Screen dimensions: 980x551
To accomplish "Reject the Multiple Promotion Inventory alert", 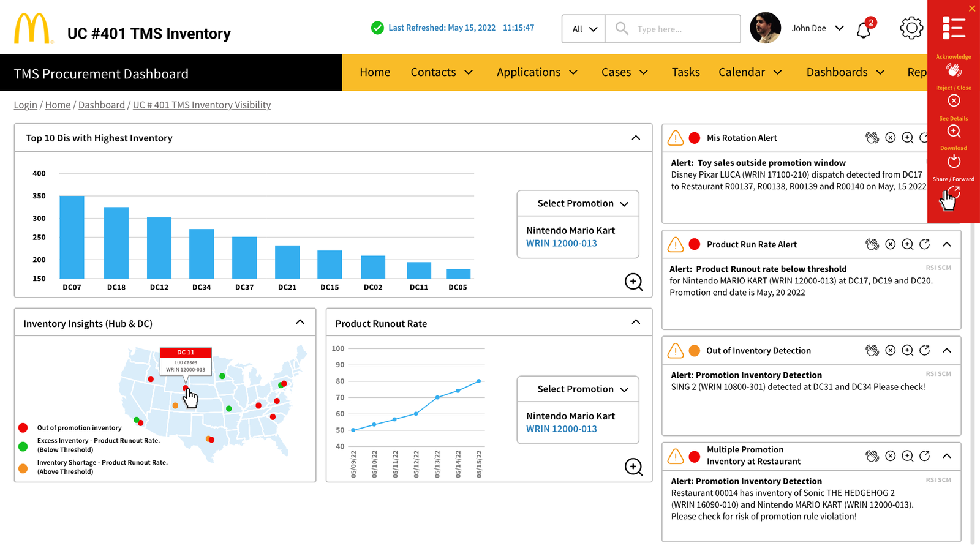I will pos(891,456).
